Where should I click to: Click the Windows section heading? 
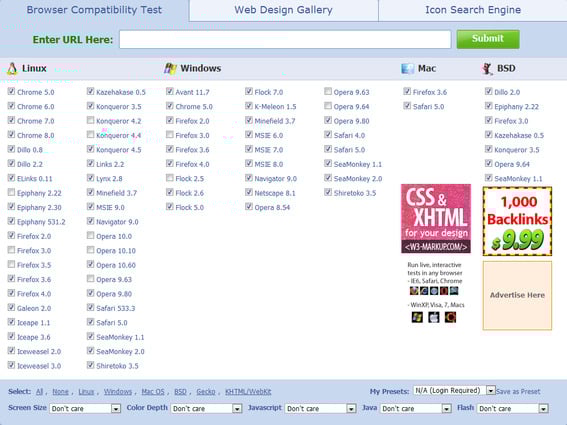(x=201, y=68)
